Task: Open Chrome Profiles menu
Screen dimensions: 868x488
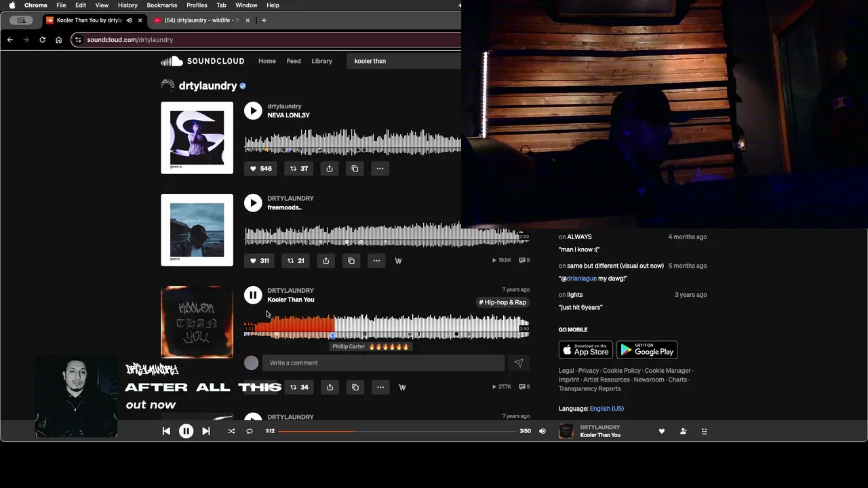Action: [x=197, y=5]
